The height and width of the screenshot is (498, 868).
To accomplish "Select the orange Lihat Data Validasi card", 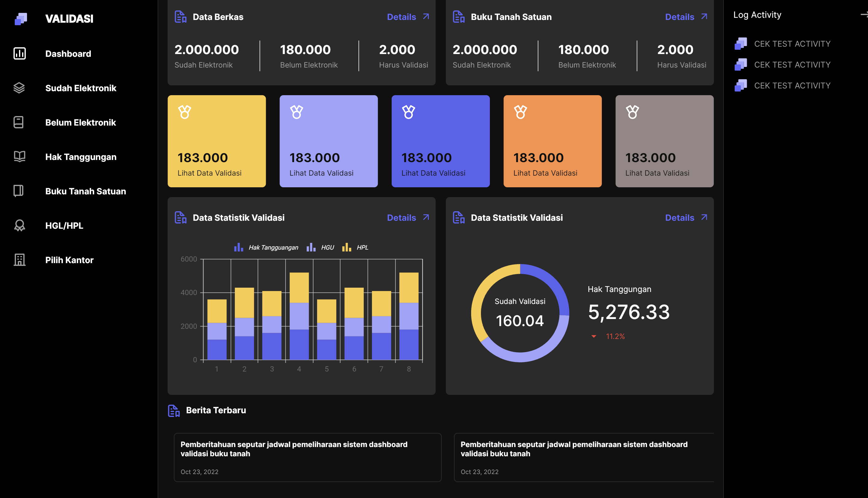I will click(x=552, y=141).
